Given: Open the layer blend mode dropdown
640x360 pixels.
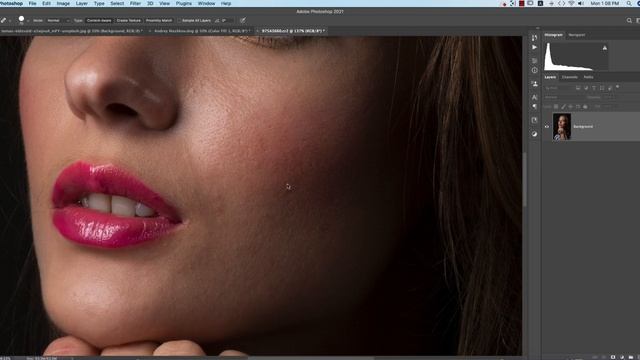Looking at the screenshot, I should pyautogui.click(x=563, y=97).
